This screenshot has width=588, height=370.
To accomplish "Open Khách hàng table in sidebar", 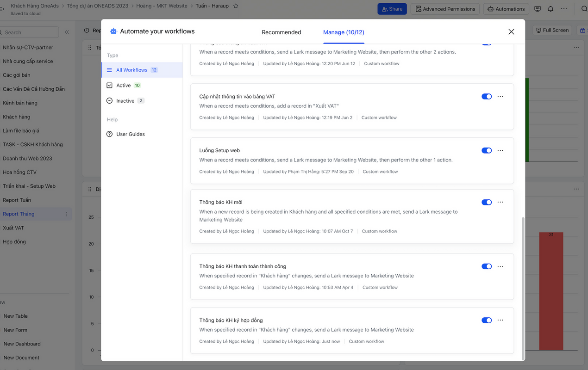I will 17,117.
